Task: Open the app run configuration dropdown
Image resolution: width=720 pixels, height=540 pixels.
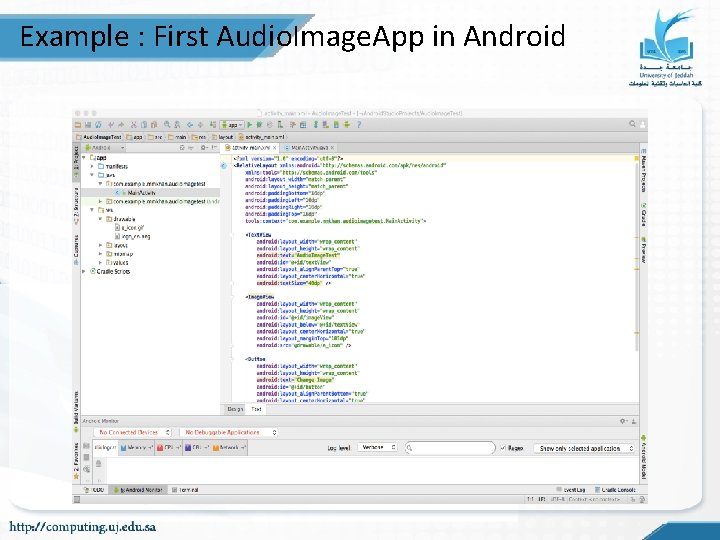Action: (232, 125)
